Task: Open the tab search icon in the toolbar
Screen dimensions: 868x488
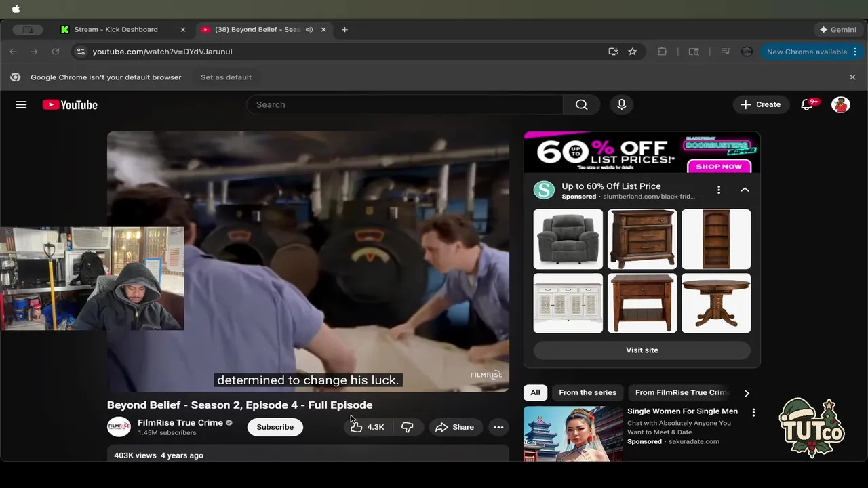Action: click(x=694, y=52)
